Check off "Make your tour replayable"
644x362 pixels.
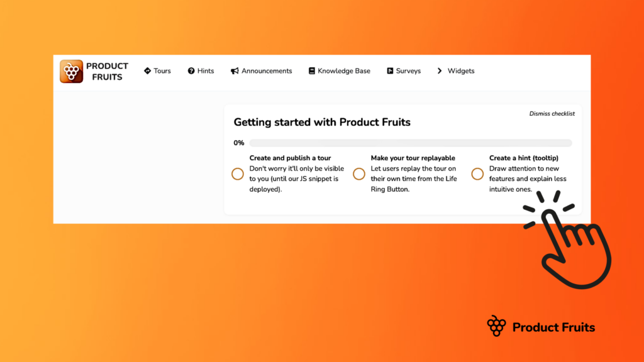point(359,173)
